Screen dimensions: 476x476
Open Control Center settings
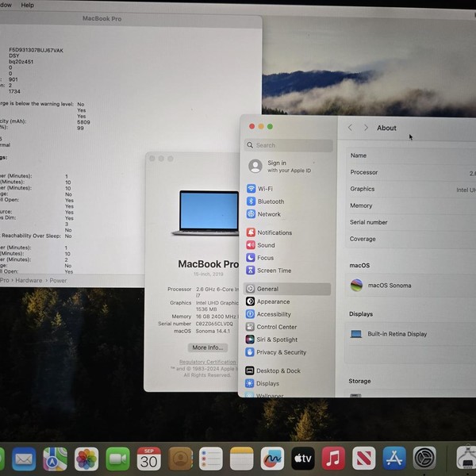click(271, 327)
